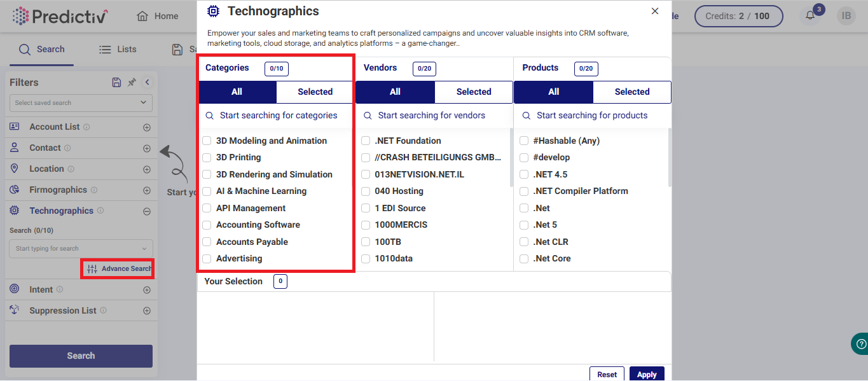
Task: Show All vendors tab
Action: [x=395, y=92]
